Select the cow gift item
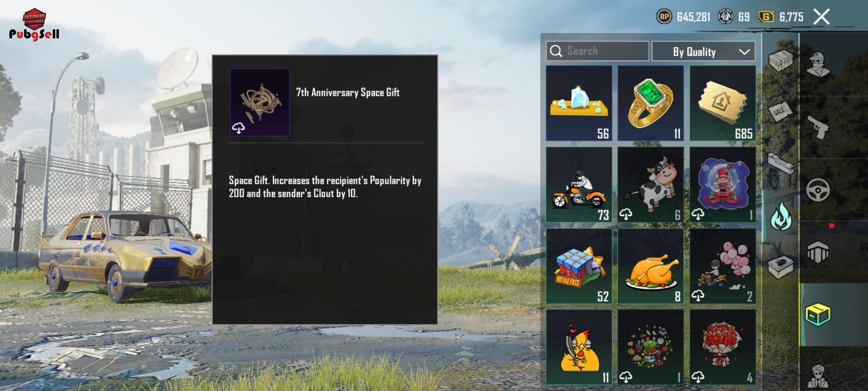The width and height of the screenshot is (868, 391). click(x=650, y=185)
